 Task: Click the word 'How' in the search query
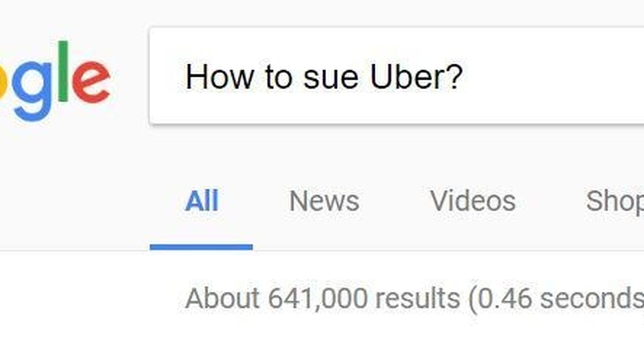point(219,77)
